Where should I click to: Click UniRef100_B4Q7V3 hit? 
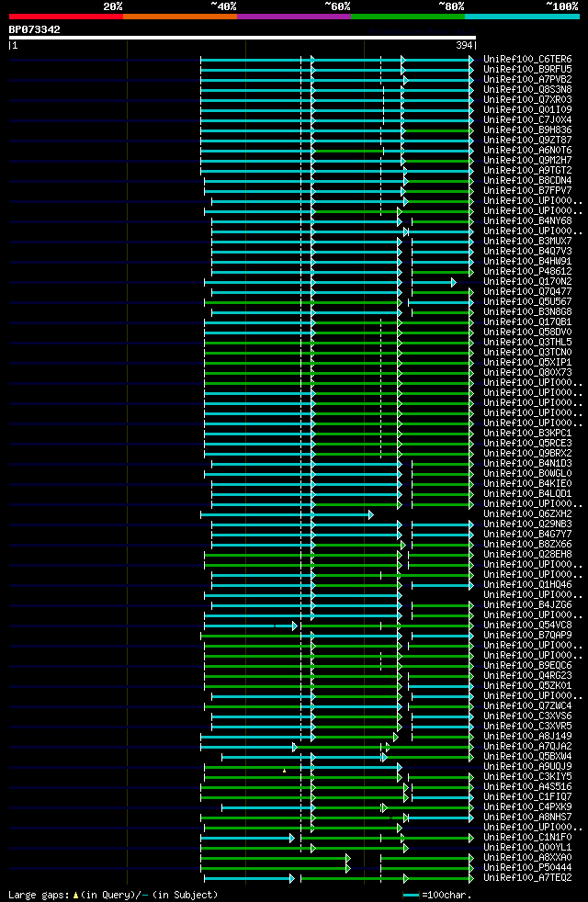[x=527, y=252]
